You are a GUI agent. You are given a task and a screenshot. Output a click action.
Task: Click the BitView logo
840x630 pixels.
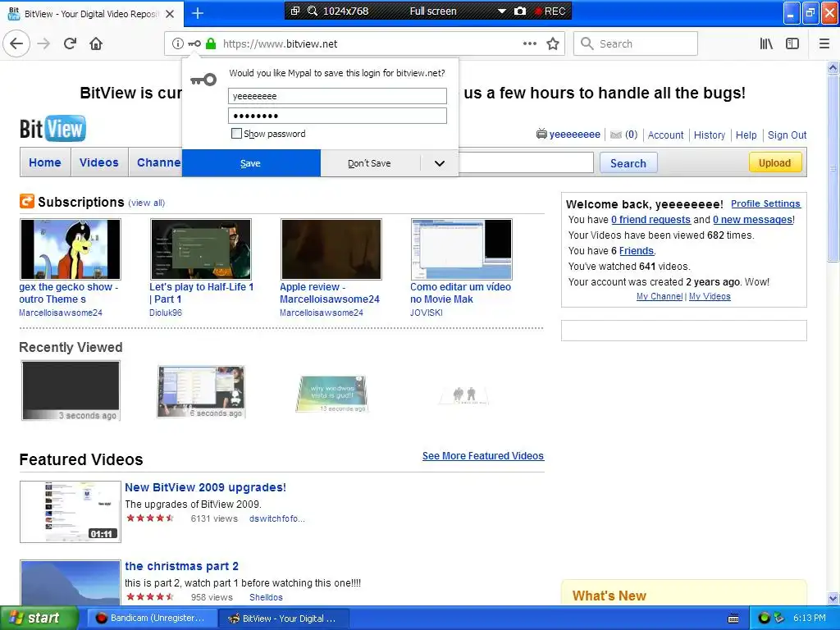click(52, 129)
